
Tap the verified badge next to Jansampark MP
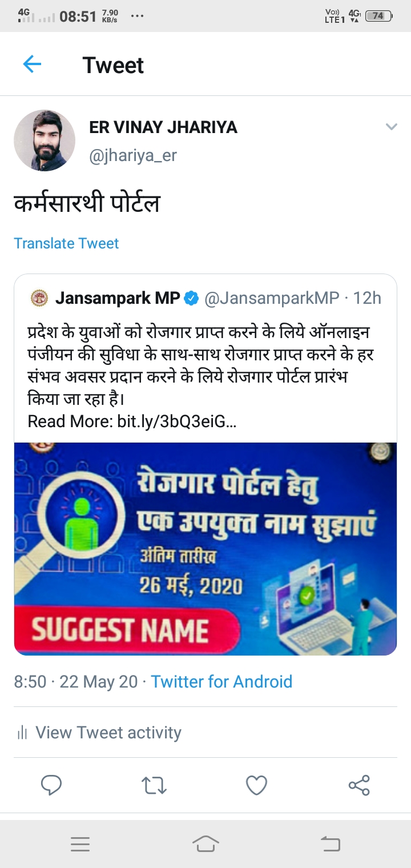click(x=191, y=298)
